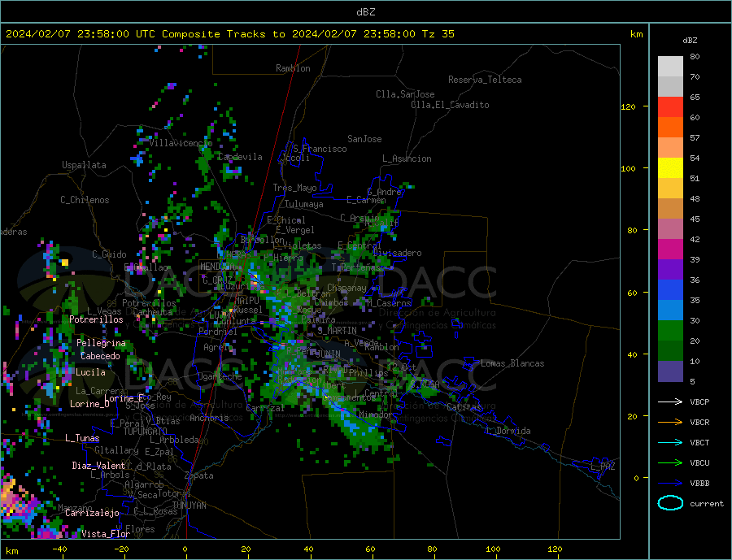The height and width of the screenshot is (560, 732).
Task: Click the white VBCP arrow in legend
Action: point(670,402)
